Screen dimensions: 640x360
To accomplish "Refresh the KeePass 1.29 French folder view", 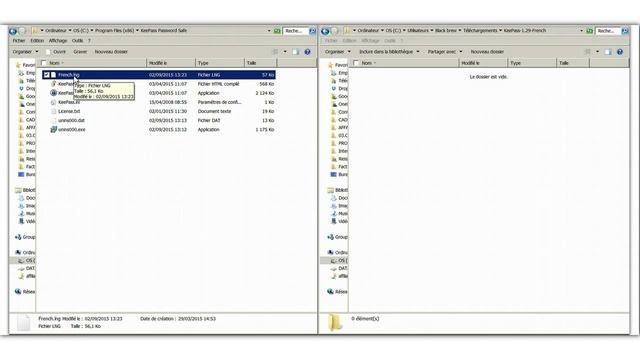I will [589, 31].
